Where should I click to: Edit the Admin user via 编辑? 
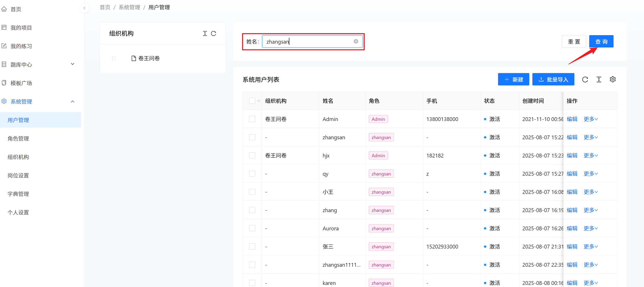click(x=572, y=119)
